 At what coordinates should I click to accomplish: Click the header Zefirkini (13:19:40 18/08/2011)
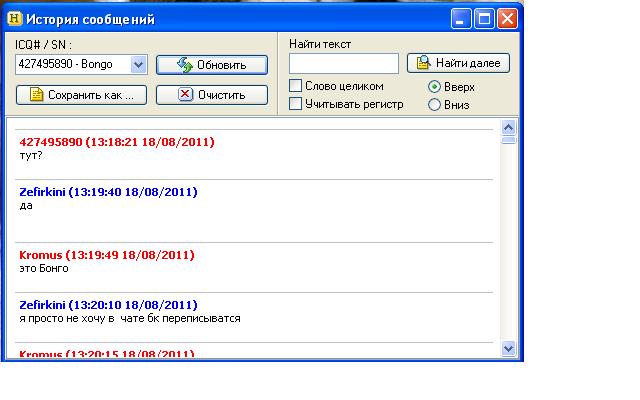[108, 192]
